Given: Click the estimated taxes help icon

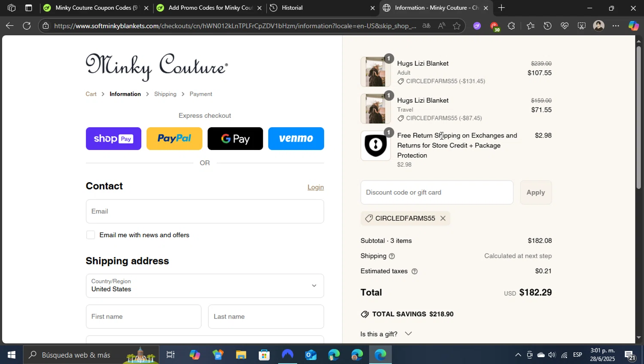Looking at the screenshot, I should [x=414, y=271].
